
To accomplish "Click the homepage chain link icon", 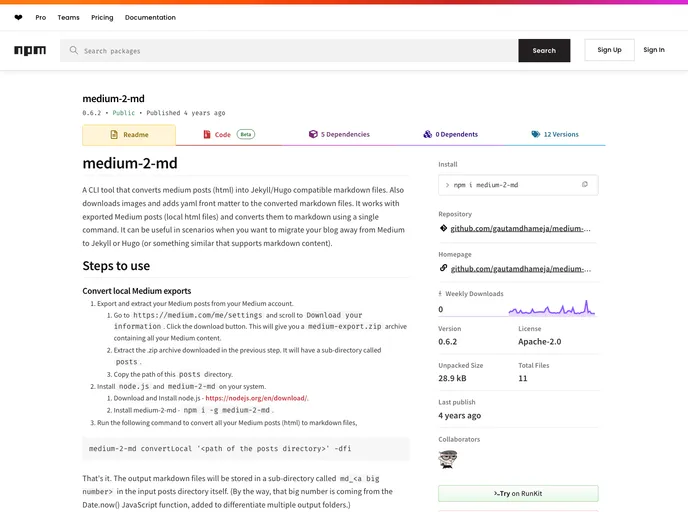I will [443, 268].
